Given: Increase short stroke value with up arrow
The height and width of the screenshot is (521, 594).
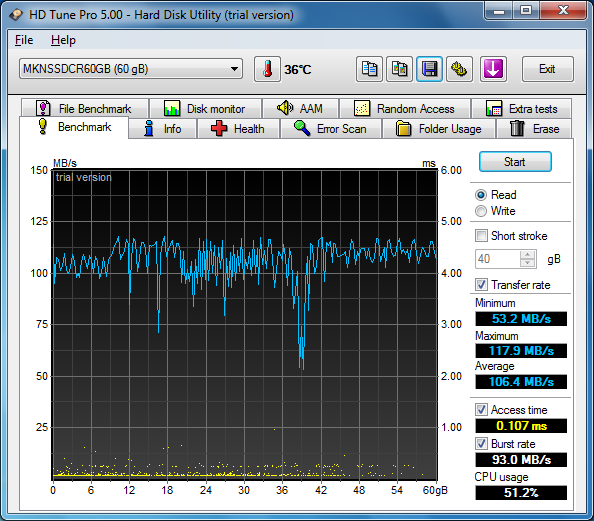Looking at the screenshot, I should pyautogui.click(x=527, y=255).
